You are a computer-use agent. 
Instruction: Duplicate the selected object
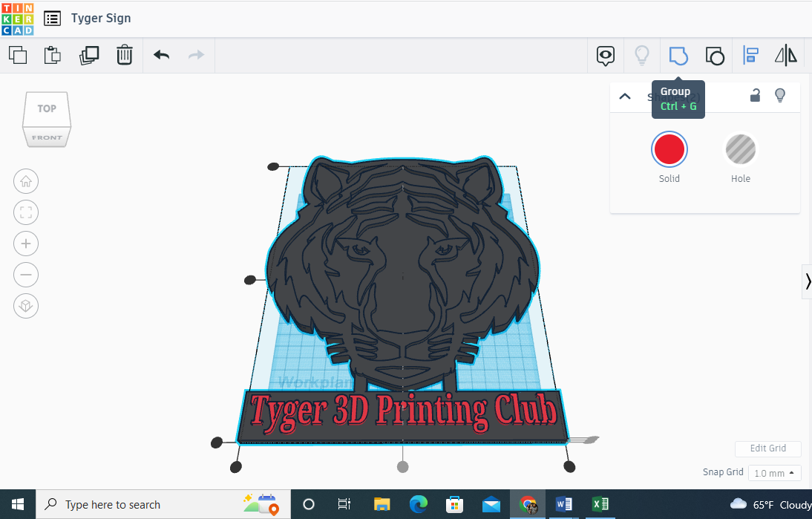pos(89,55)
